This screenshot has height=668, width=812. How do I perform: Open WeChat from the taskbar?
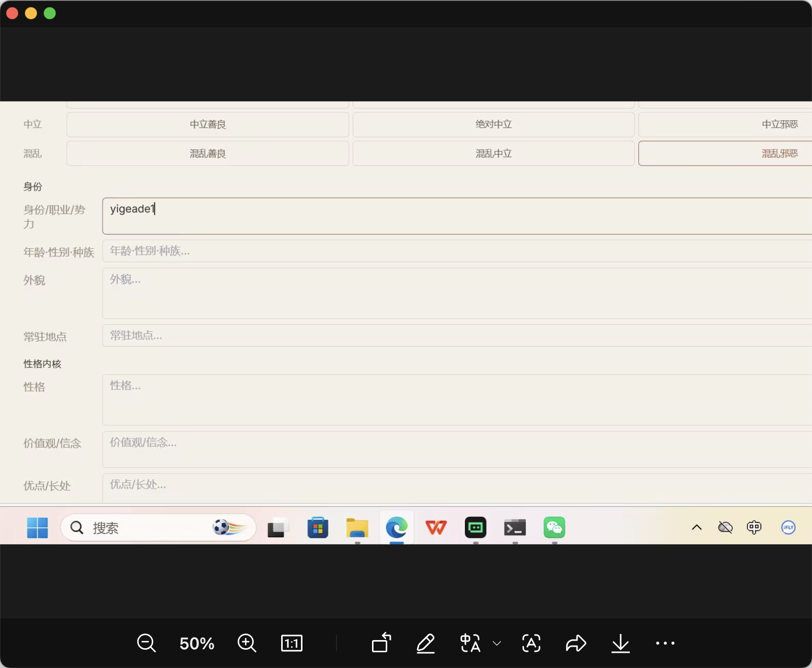click(x=554, y=528)
